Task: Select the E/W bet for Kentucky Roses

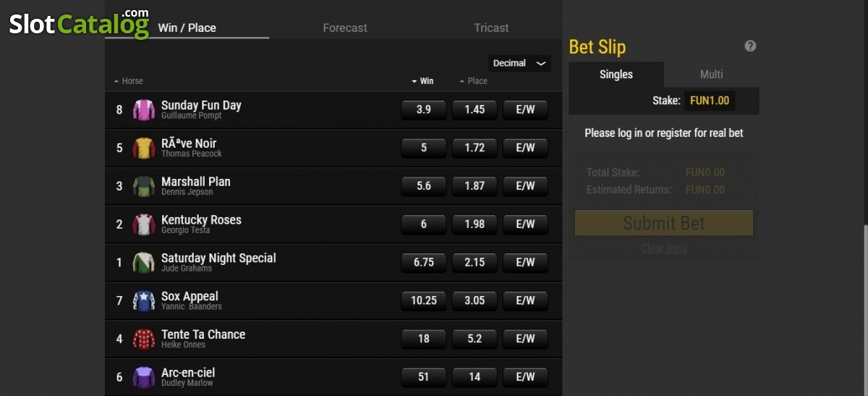Action: pos(525,224)
